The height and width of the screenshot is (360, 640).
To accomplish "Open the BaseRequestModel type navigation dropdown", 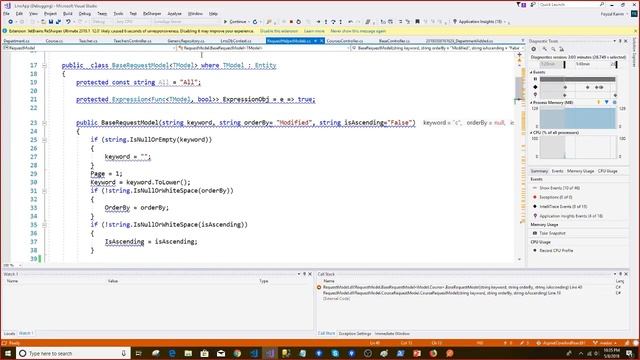I will pyautogui.click(x=264, y=48).
